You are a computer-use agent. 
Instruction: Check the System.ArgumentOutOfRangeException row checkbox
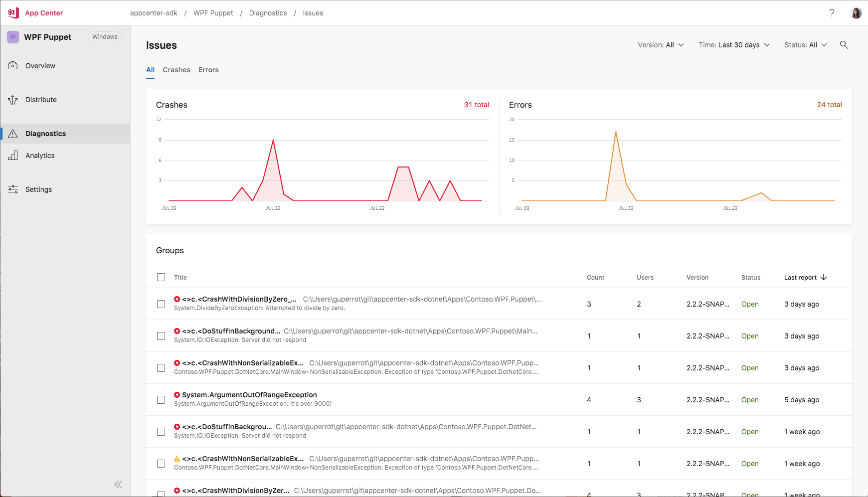(x=161, y=400)
